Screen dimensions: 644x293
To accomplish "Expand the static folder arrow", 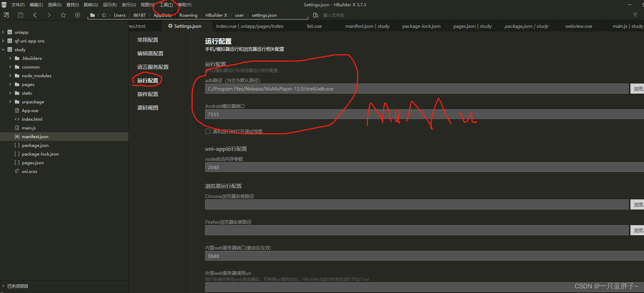I will pyautogui.click(x=10, y=93).
